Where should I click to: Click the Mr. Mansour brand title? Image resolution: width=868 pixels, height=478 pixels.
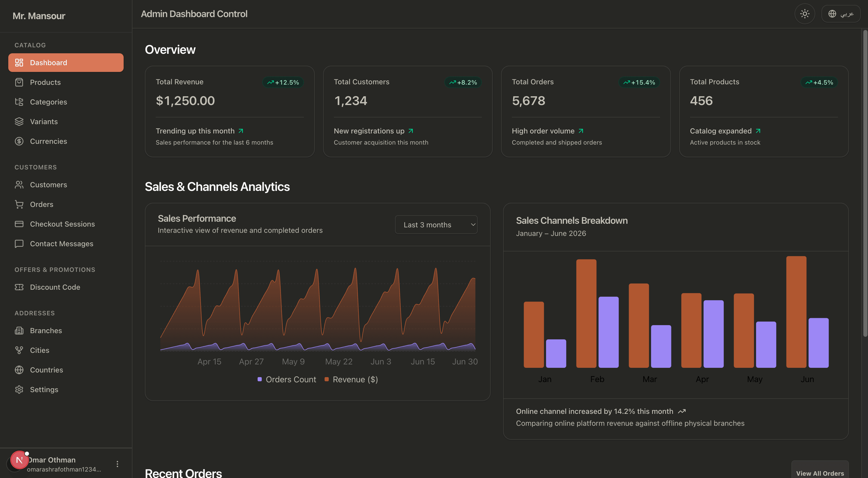pos(39,16)
